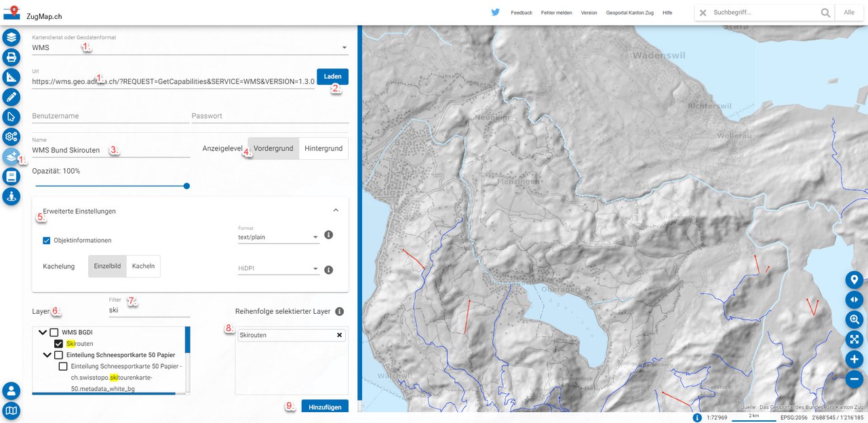Uncheck the Objektinformationen checkbox
The width and height of the screenshot is (868, 423).
point(47,241)
